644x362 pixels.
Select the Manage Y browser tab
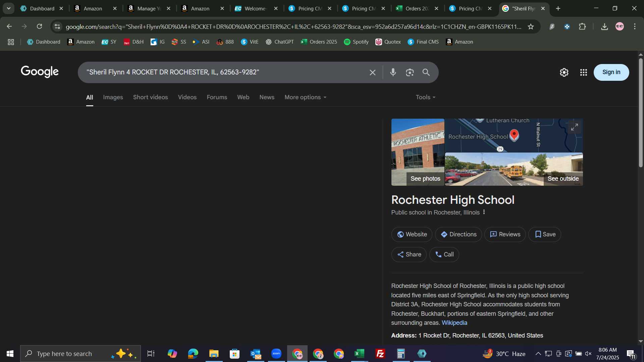point(149,8)
